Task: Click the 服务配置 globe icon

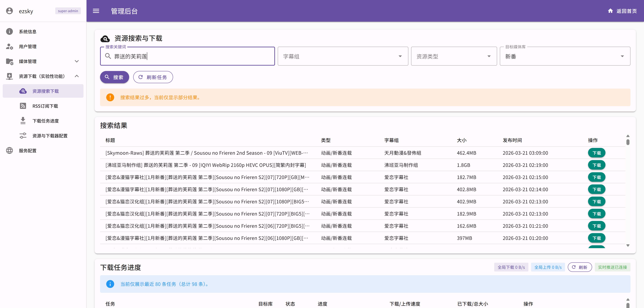Action: point(9,150)
